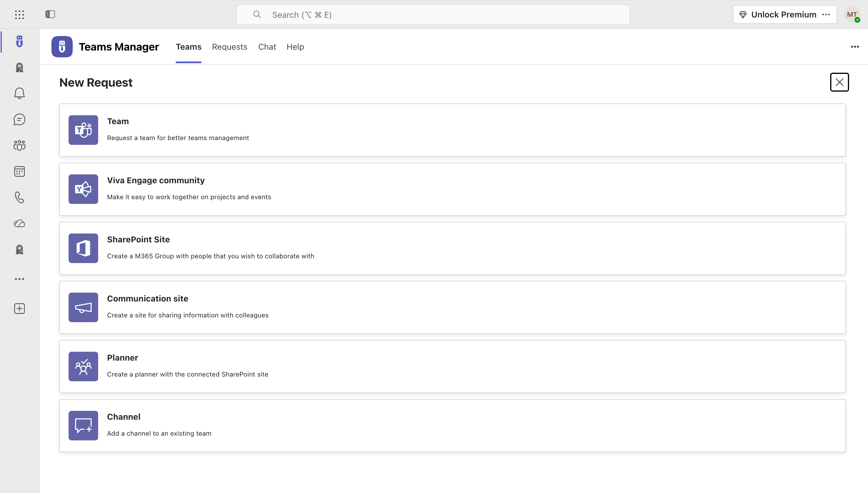Switch to the Help tab
This screenshot has width=868, height=493.
[x=295, y=47]
